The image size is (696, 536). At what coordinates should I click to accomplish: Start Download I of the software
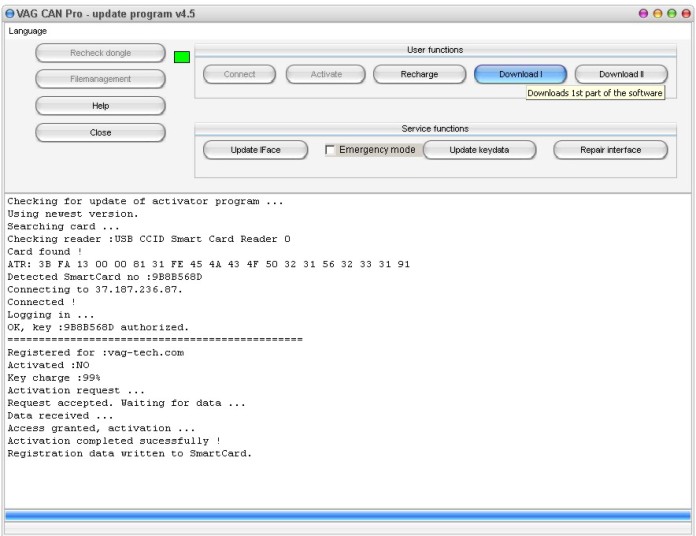tap(520, 74)
